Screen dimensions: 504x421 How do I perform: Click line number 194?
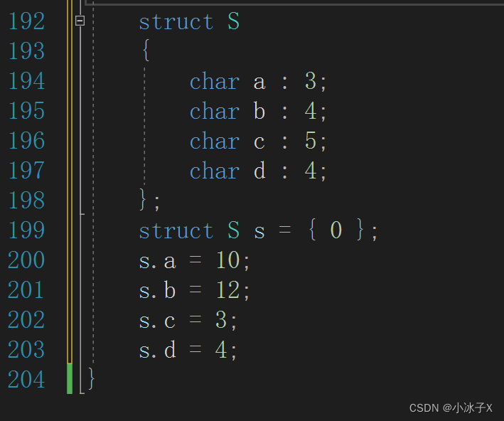tap(26, 81)
